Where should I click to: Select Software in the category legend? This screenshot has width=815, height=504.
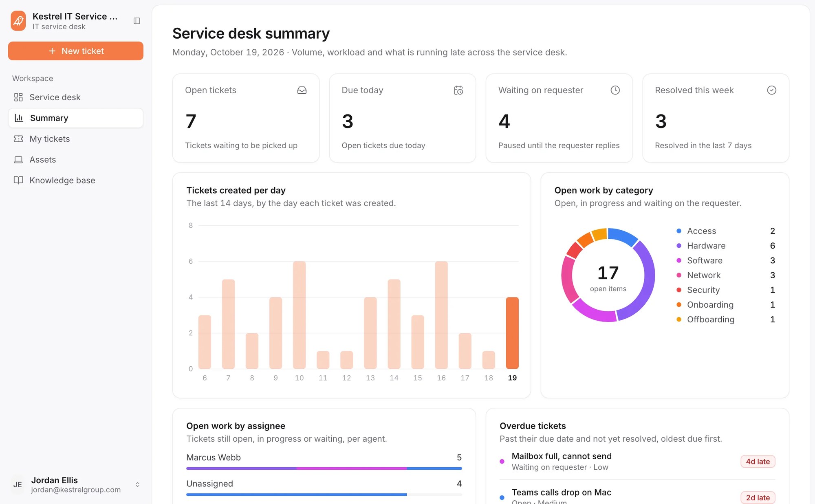click(725, 260)
